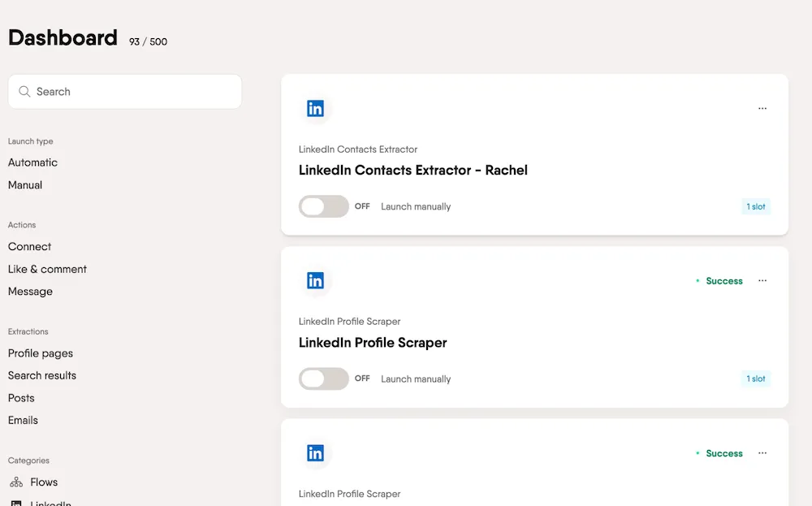Click the Emails link under Extractions

coord(23,420)
